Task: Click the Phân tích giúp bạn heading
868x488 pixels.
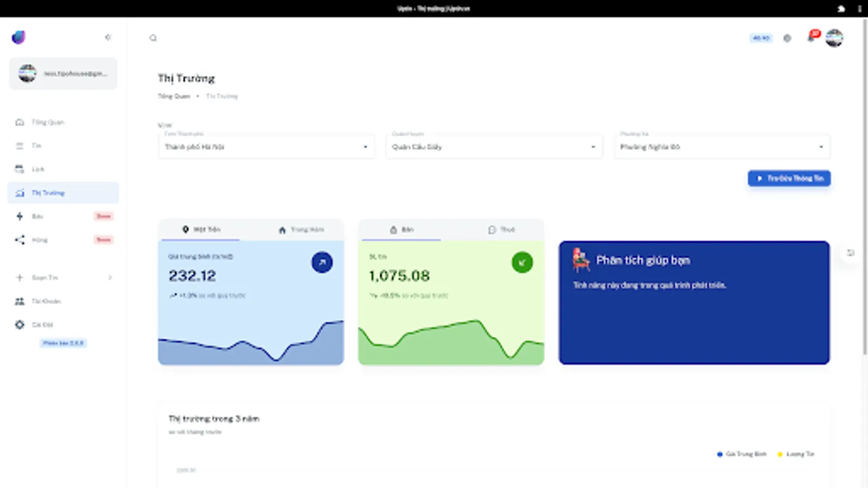Action: [643, 260]
